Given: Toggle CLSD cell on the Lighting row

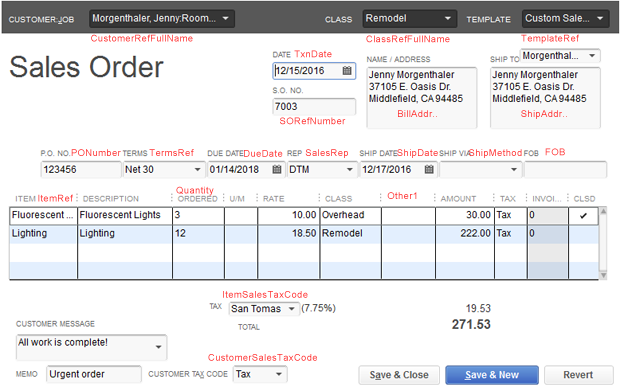Looking at the screenshot, I should coord(583,234).
